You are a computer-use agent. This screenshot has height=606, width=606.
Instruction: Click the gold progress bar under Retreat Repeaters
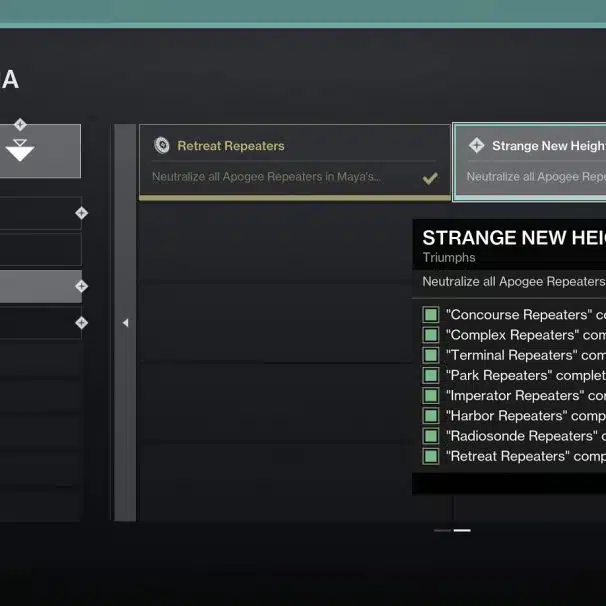(x=295, y=198)
